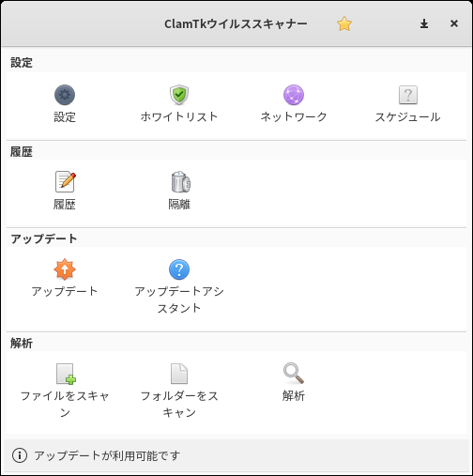Click the ホワイトリスト label text
The image size is (473, 476).
coord(179,116)
